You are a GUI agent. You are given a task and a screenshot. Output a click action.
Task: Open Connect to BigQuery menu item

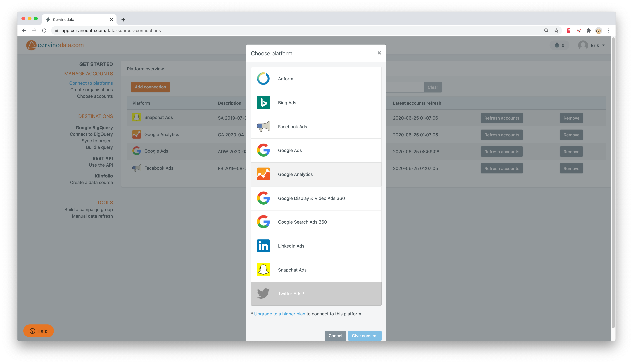click(91, 134)
